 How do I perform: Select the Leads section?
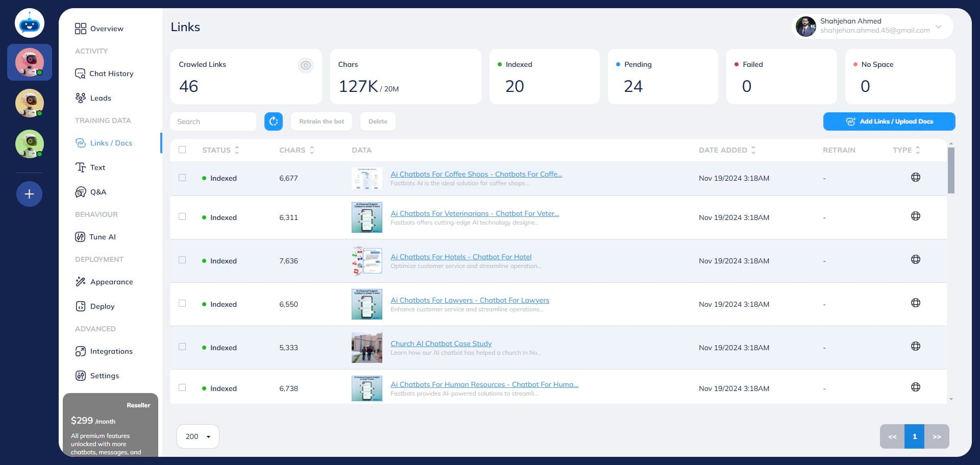[x=101, y=98]
